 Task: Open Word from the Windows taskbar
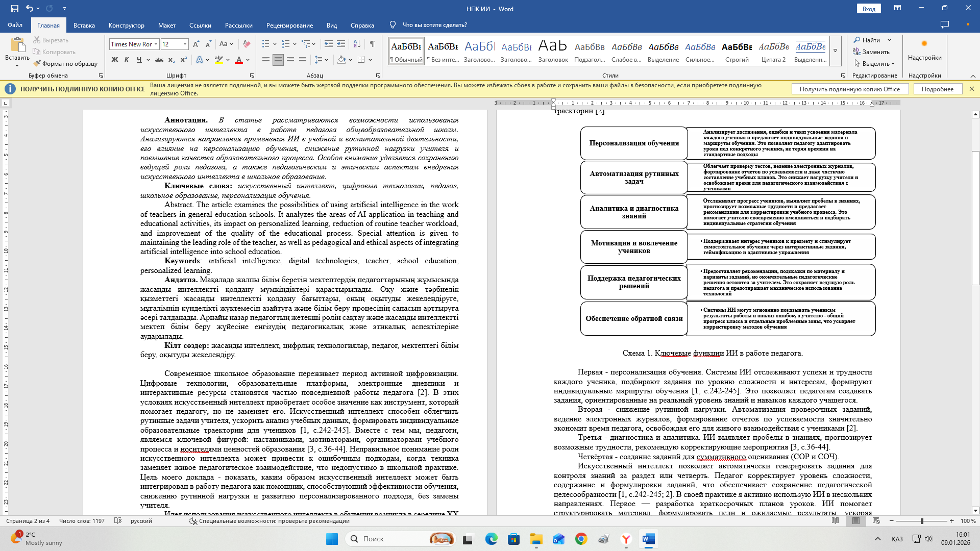(x=648, y=539)
